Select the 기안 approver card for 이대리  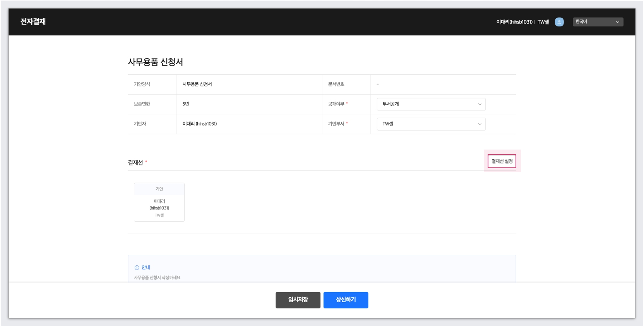click(159, 202)
